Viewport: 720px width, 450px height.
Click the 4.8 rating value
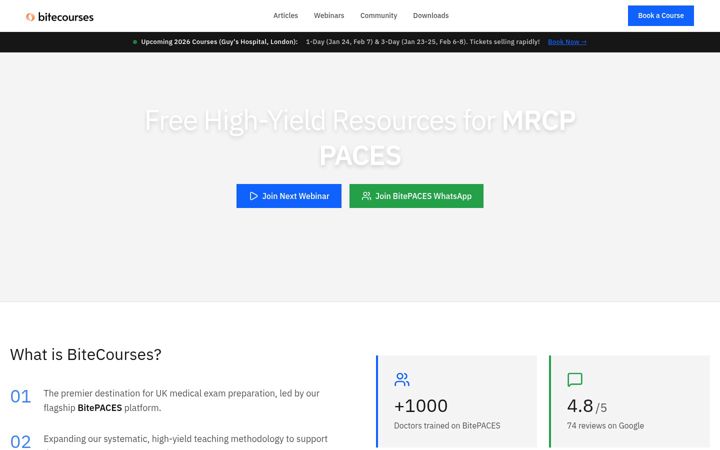click(x=580, y=406)
